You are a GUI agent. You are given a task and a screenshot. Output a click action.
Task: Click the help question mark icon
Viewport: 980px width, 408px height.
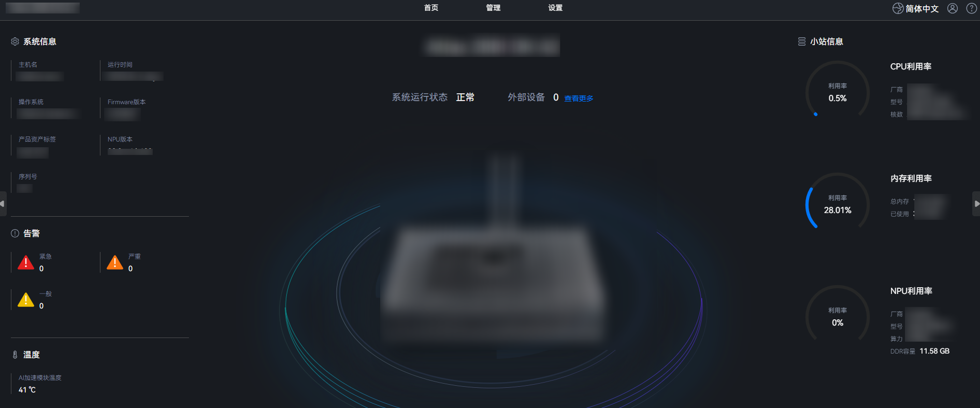click(972, 8)
